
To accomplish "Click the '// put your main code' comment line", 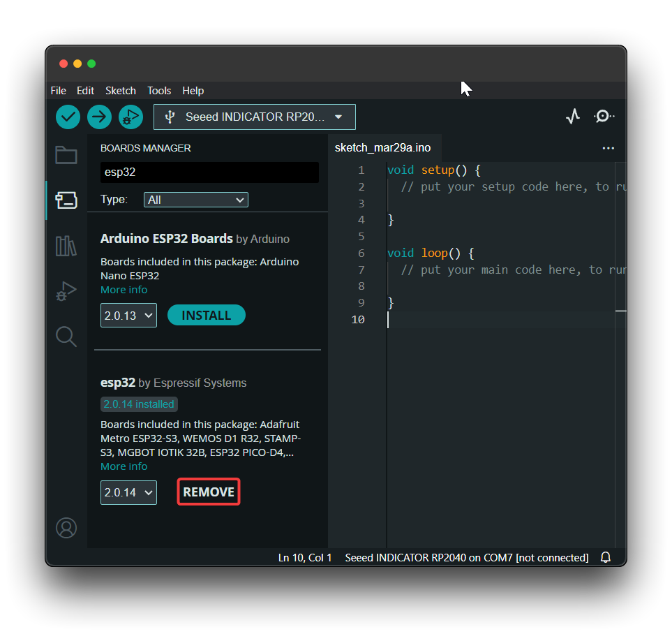I will 513,270.
